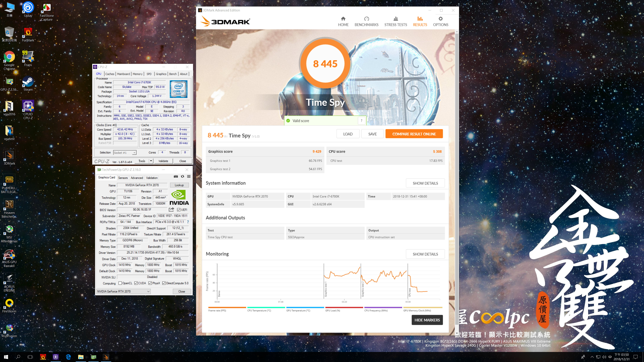Switch to the Caches tab in CPU-Z
This screenshot has width=644, height=362.
tap(110, 74)
